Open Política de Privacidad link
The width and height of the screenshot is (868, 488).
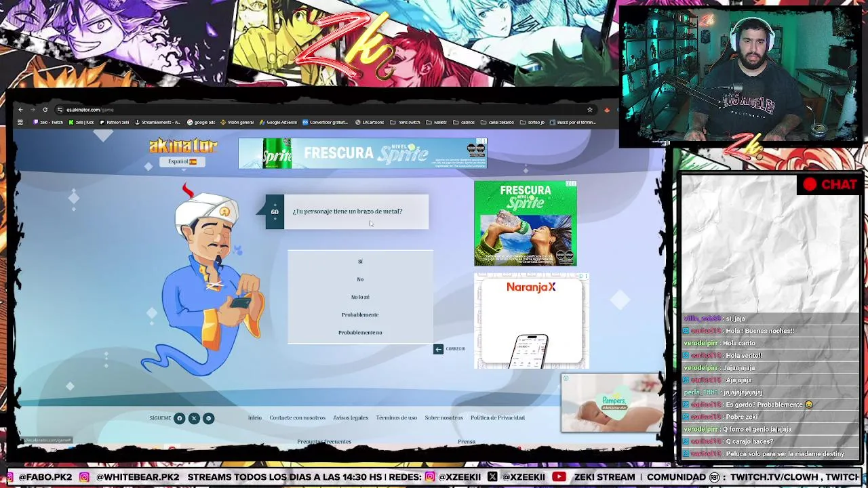pos(498,418)
